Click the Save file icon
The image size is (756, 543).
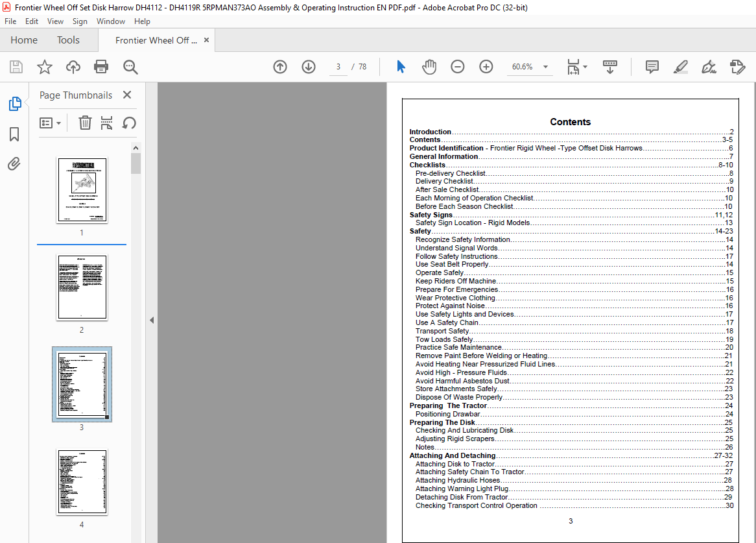point(16,67)
